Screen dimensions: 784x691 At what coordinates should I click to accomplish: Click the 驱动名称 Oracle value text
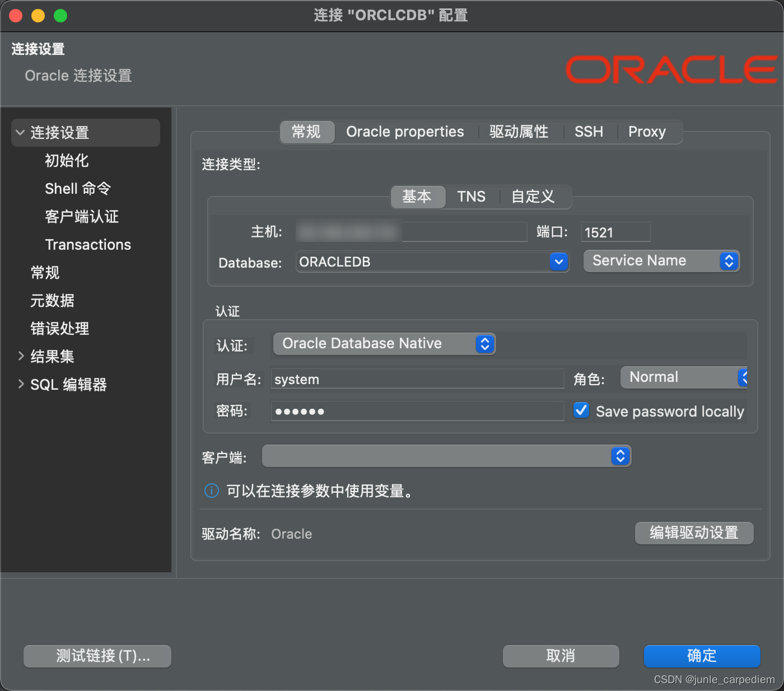tap(292, 534)
